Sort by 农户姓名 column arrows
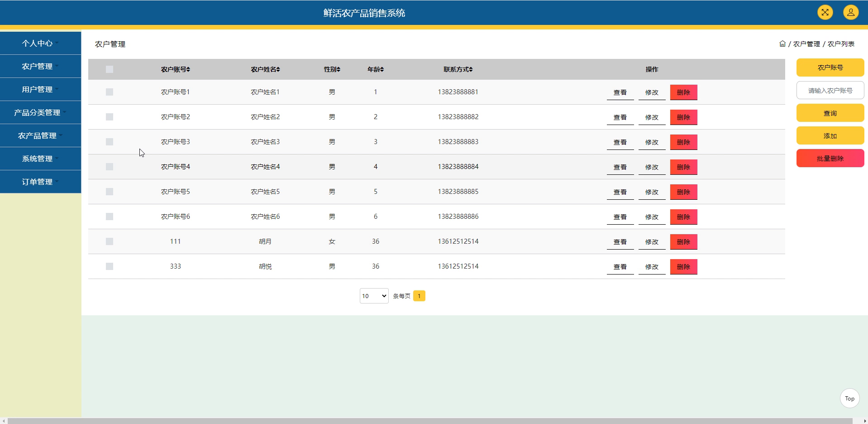 point(278,69)
